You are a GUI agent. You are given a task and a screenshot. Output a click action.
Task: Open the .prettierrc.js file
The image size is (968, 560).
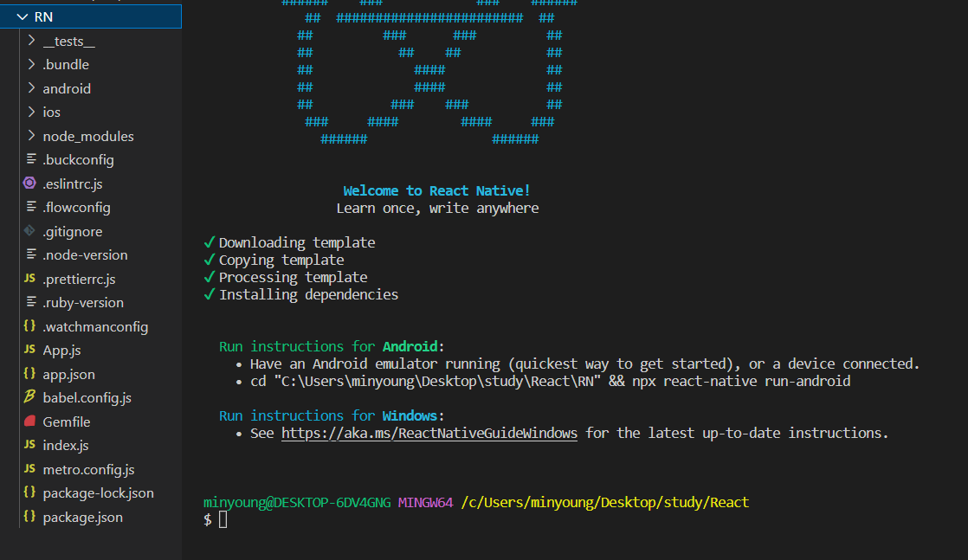tap(79, 279)
